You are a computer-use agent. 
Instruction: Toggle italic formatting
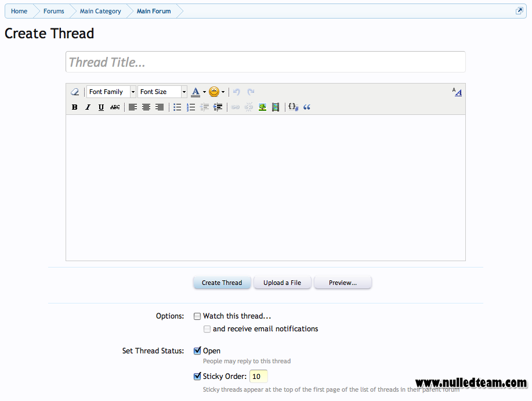click(88, 107)
